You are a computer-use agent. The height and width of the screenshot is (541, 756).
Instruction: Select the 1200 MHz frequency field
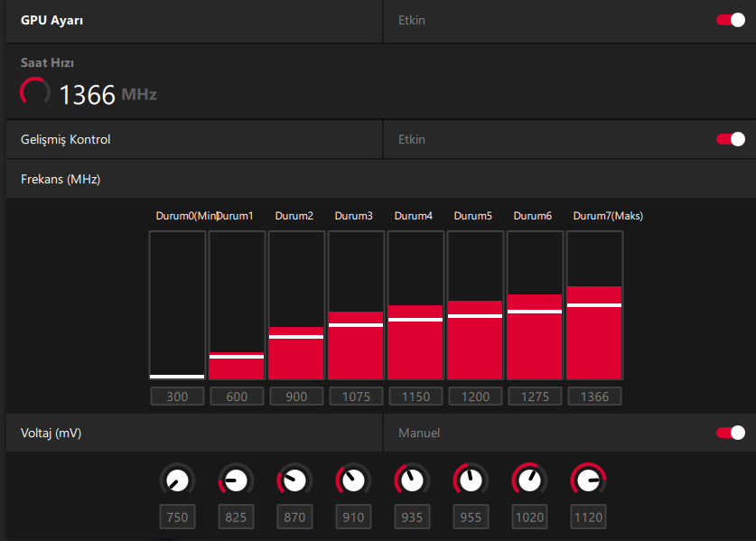[475, 396]
